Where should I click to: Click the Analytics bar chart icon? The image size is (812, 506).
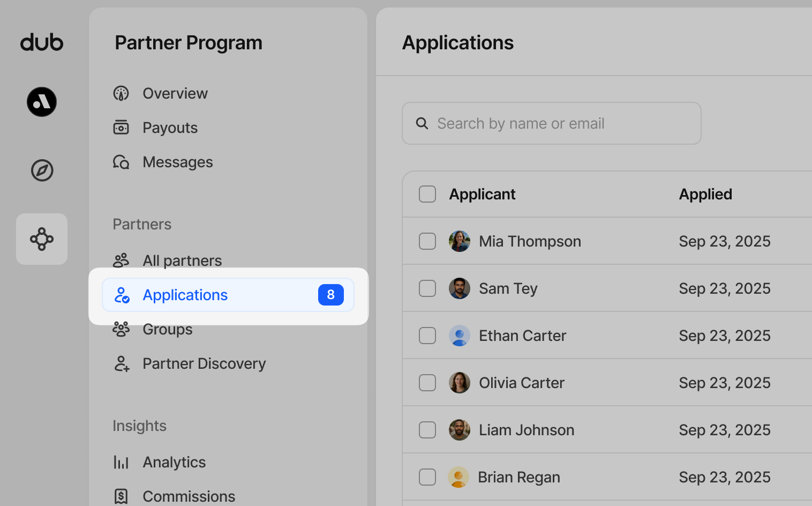[x=121, y=462]
